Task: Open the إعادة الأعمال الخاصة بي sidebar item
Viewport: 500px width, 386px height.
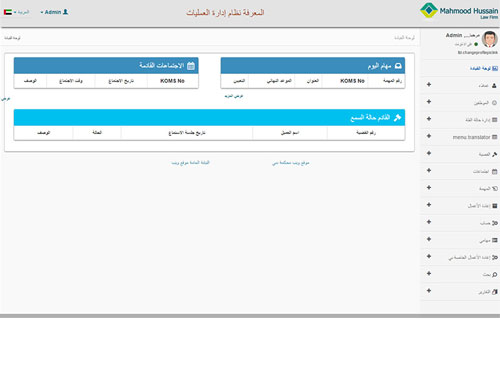Action: 473,257
